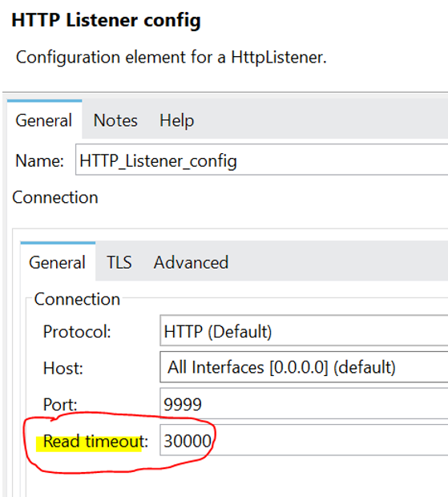This screenshot has width=448, height=497.
Task: Open the Help tab
Action: 176,120
